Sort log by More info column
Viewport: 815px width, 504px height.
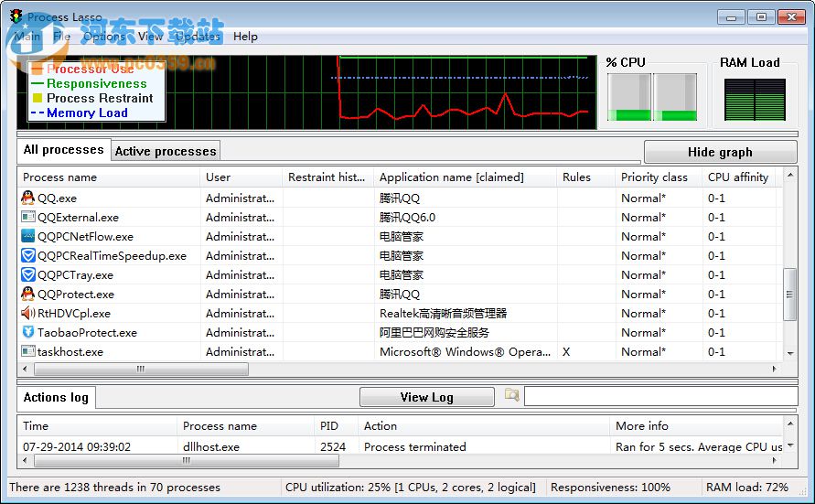pos(696,426)
